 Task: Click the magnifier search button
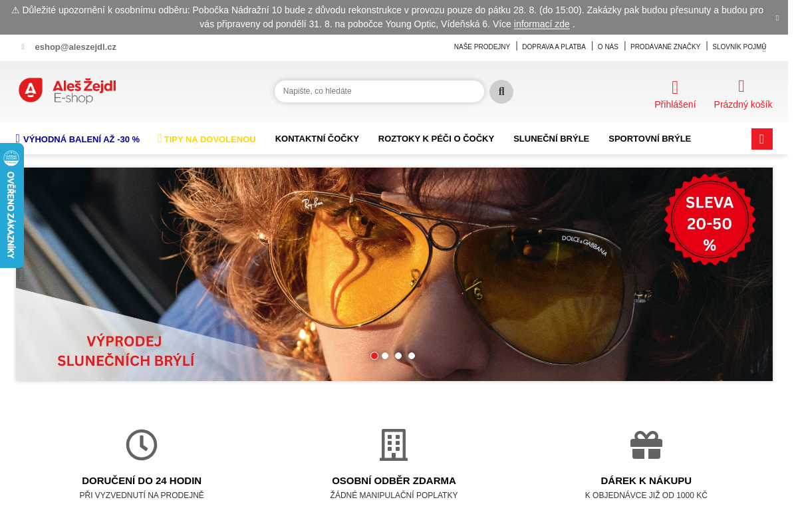pyautogui.click(x=501, y=92)
